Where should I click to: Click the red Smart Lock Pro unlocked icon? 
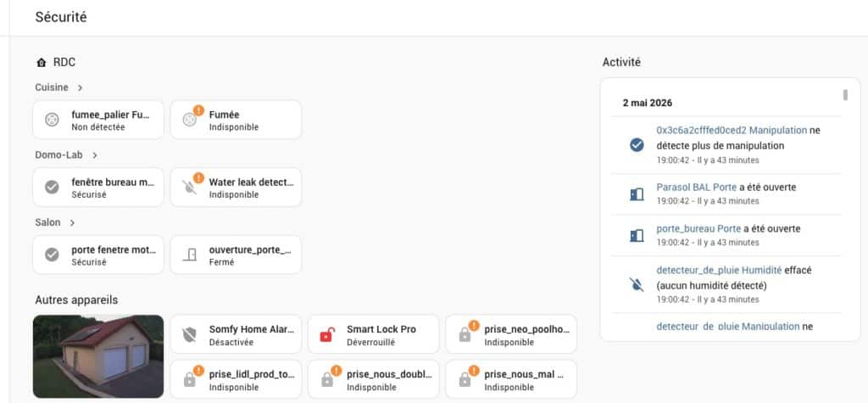click(x=327, y=335)
